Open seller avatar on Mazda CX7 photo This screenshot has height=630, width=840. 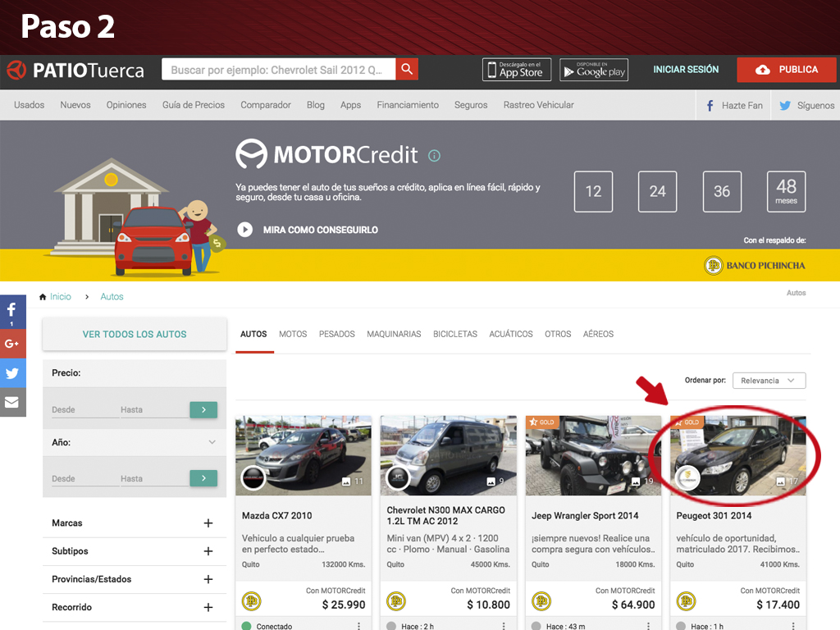253,478
